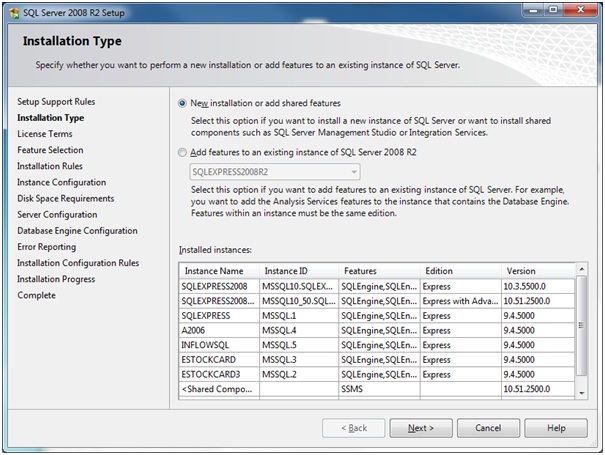605x455 pixels.
Task: Click the Next button
Action: [421, 428]
